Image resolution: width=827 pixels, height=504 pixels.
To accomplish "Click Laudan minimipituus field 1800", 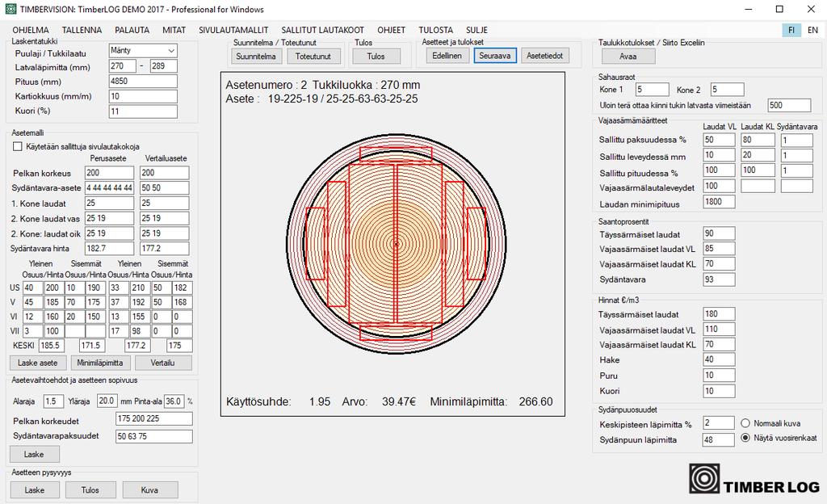I will pyautogui.click(x=720, y=202).
